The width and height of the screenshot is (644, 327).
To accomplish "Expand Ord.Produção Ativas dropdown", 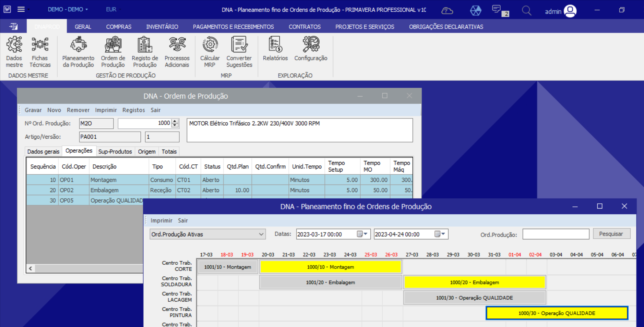I will click(261, 235).
